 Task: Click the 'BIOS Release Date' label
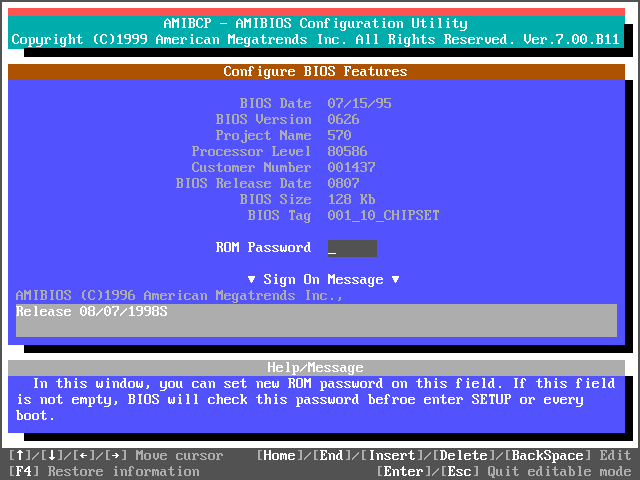point(243,184)
